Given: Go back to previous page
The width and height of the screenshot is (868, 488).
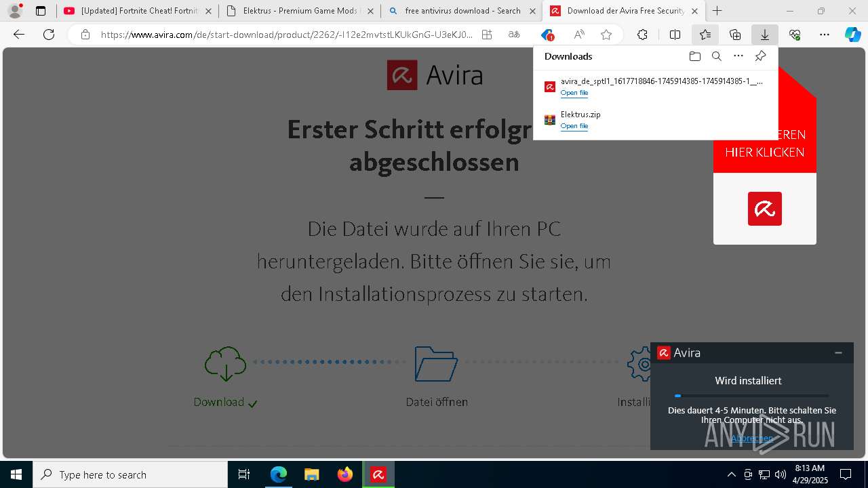Looking at the screenshot, I should 19,35.
